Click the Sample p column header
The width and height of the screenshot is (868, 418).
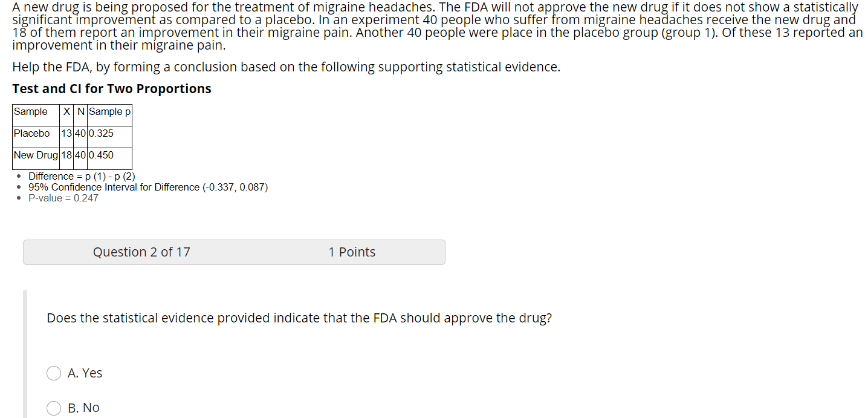(x=109, y=112)
